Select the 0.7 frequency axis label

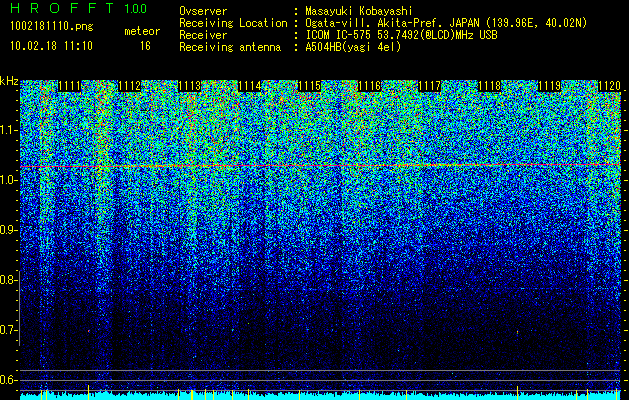[x=7, y=330]
